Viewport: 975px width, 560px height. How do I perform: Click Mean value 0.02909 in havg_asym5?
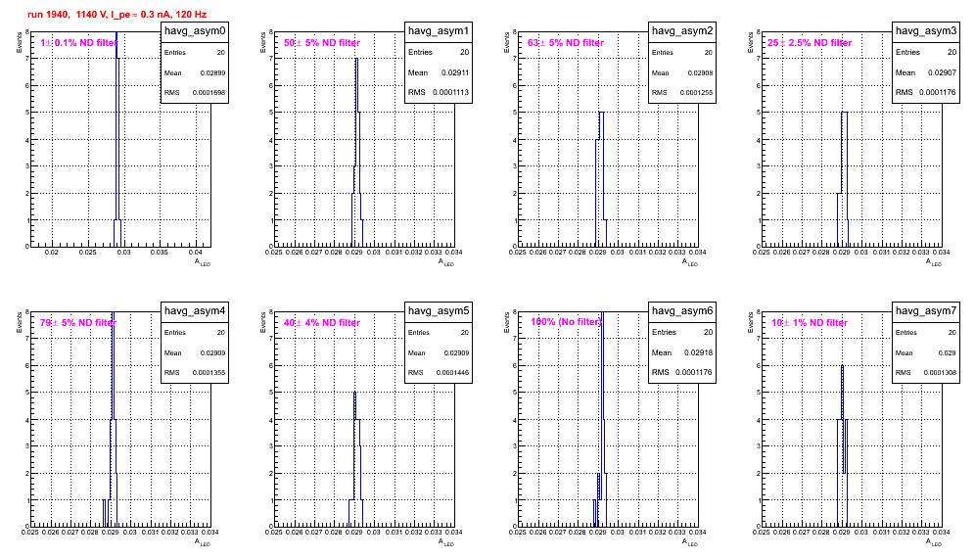456,352
